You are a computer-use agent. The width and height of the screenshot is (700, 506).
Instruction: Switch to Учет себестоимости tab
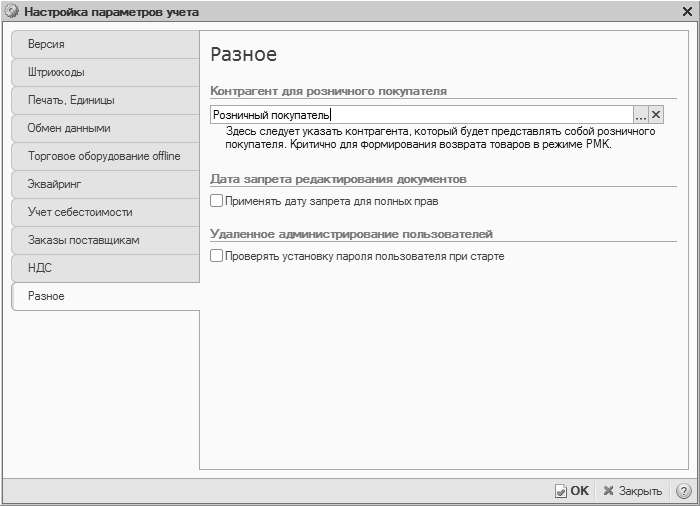coord(105,212)
